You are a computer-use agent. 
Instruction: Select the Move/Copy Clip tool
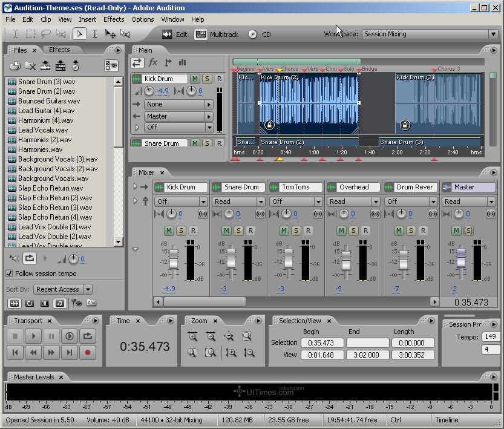[x=110, y=34]
